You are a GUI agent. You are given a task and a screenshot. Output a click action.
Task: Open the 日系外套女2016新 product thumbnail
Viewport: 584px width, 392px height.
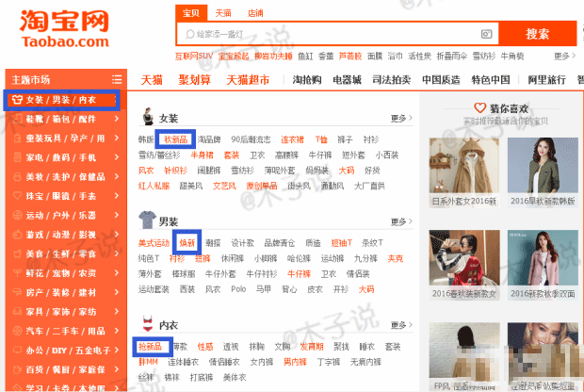coord(464,172)
